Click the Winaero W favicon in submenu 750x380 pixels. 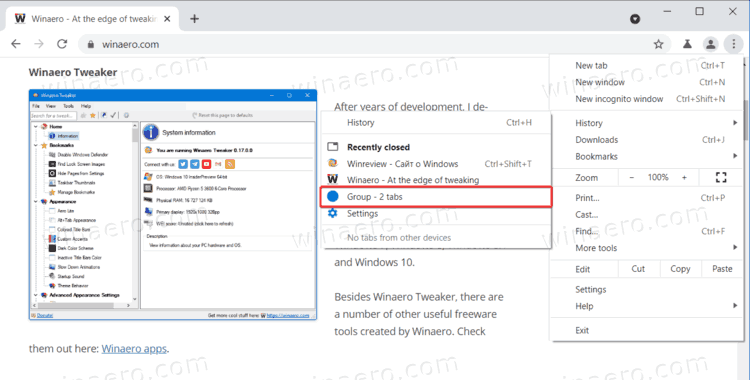pyautogui.click(x=332, y=179)
